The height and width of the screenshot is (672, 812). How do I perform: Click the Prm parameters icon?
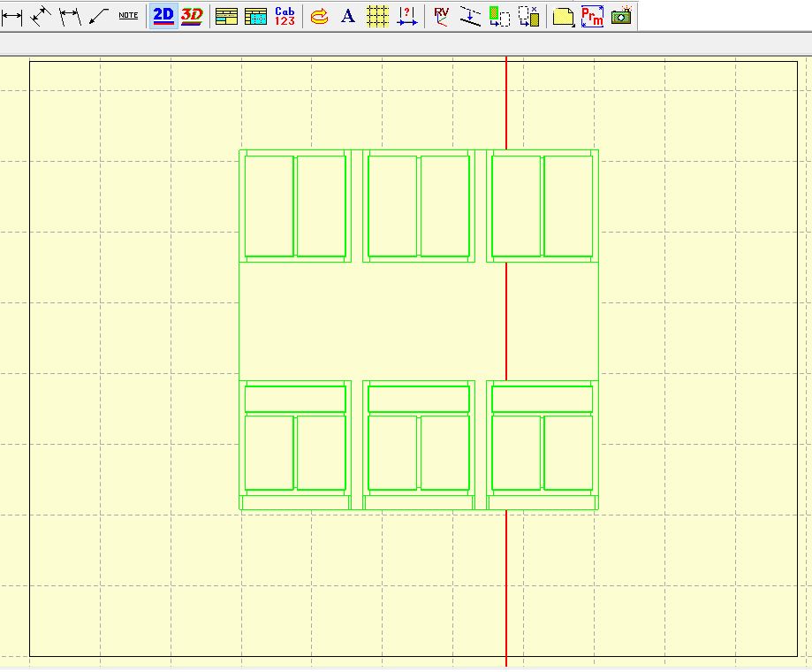pos(590,15)
